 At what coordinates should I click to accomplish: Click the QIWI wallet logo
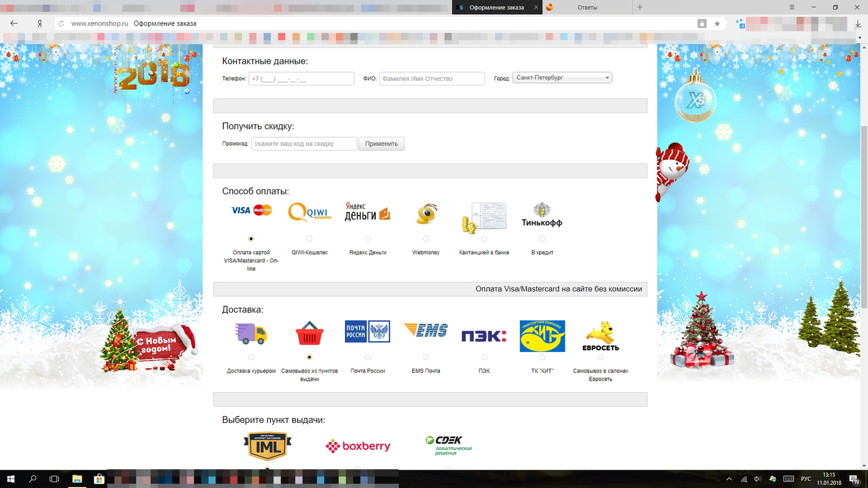pos(310,213)
